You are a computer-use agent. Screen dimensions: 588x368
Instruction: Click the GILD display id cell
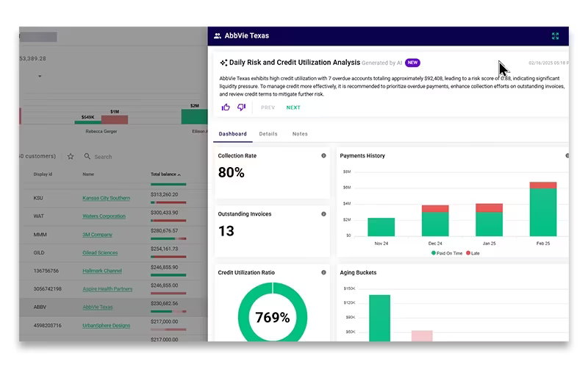point(39,252)
